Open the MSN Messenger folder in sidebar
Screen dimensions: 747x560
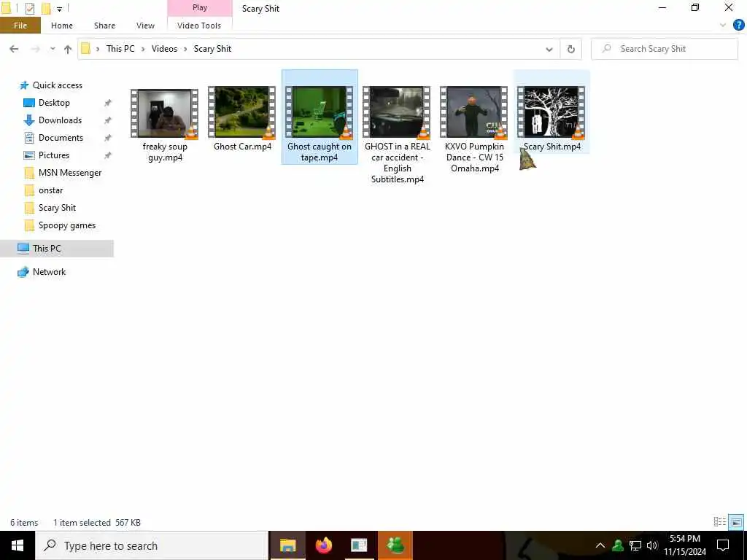click(69, 173)
